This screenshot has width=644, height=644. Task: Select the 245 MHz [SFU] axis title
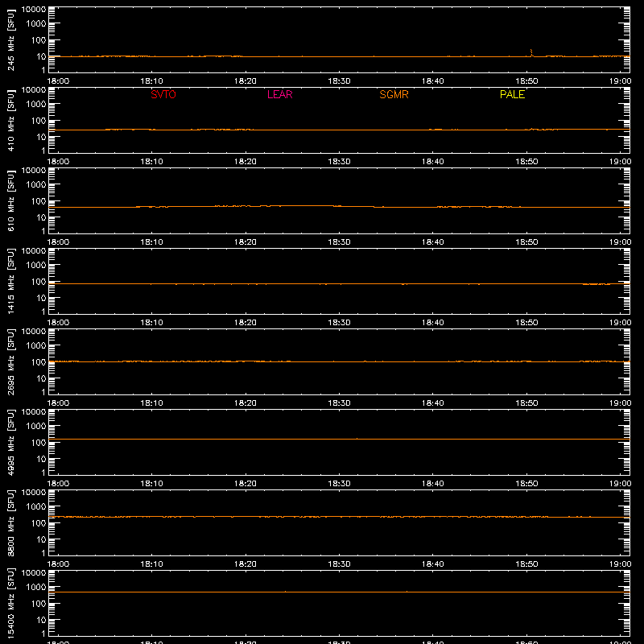pyautogui.click(x=10, y=39)
